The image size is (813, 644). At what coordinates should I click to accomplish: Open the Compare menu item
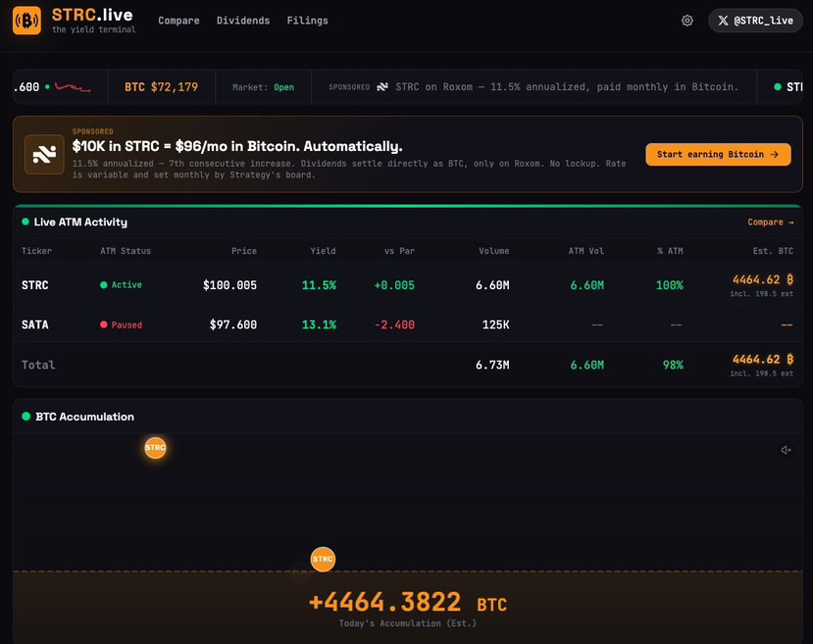pyautogui.click(x=178, y=21)
